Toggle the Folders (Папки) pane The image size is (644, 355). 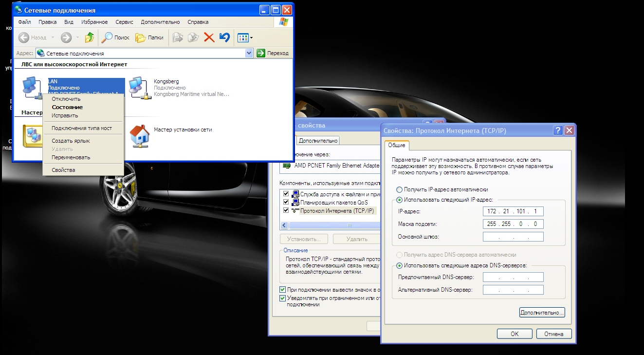[x=149, y=37]
